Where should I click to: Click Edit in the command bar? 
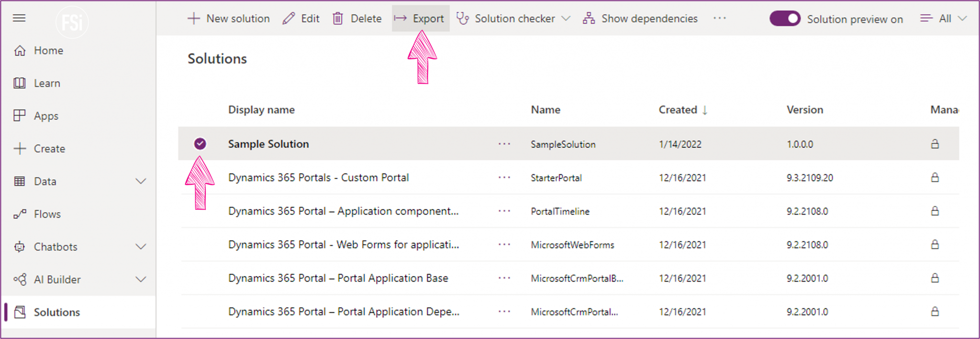[x=301, y=19]
